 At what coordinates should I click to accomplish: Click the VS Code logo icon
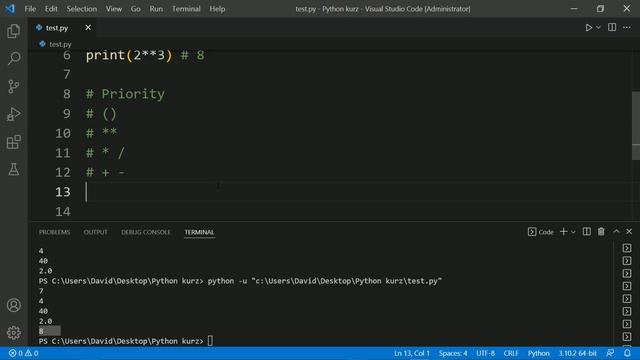[10, 9]
